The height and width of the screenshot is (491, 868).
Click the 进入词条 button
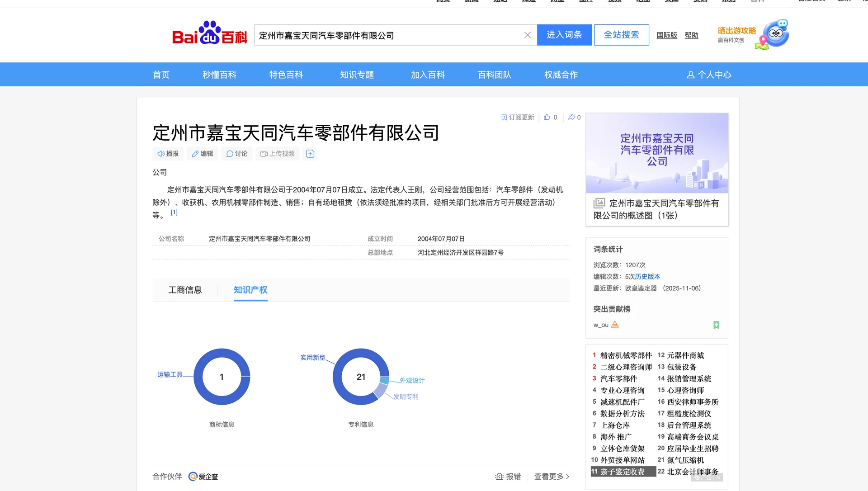[564, 35]
